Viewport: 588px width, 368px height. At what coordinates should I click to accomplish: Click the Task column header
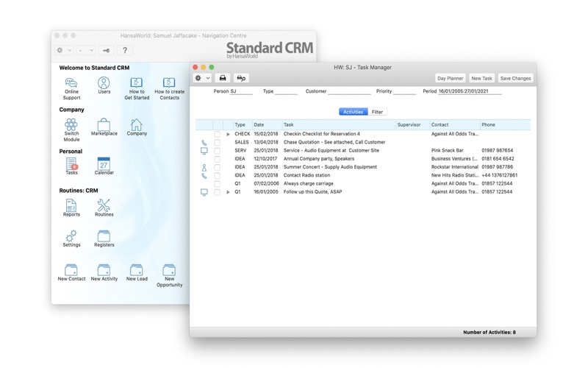[x=339, y=124]
